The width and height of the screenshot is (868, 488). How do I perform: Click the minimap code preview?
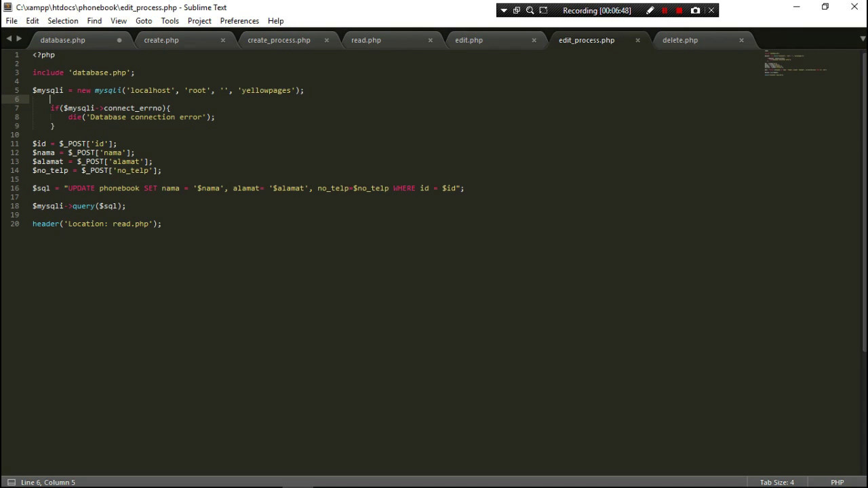(795, 62)
